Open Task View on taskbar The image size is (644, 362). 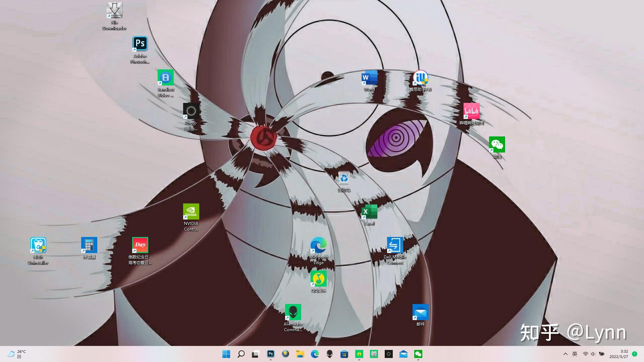pyautogui.click(x=256, y=354)
